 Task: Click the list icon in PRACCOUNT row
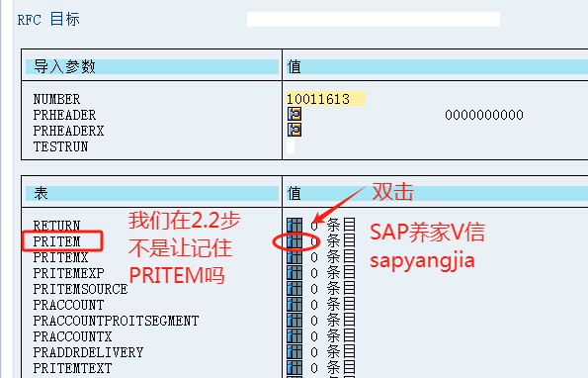pyautogui.click(x=349, y=305)
